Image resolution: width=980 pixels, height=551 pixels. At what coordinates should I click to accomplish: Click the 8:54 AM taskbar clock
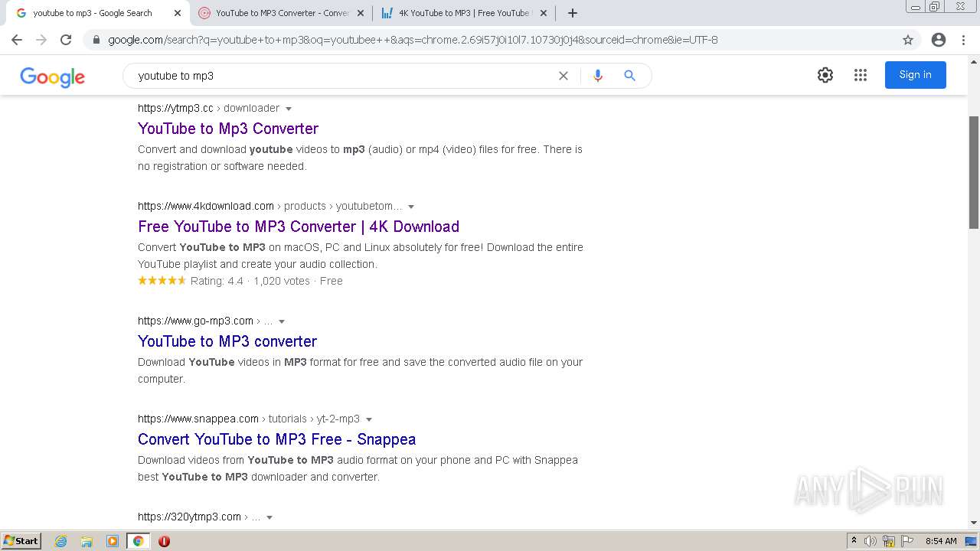pos(941,541)
